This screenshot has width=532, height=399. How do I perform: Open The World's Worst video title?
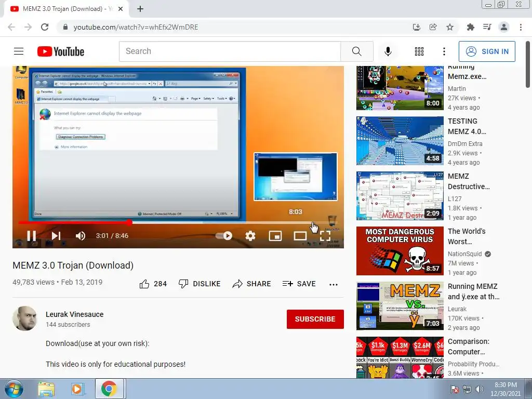(x=467, y=236)
